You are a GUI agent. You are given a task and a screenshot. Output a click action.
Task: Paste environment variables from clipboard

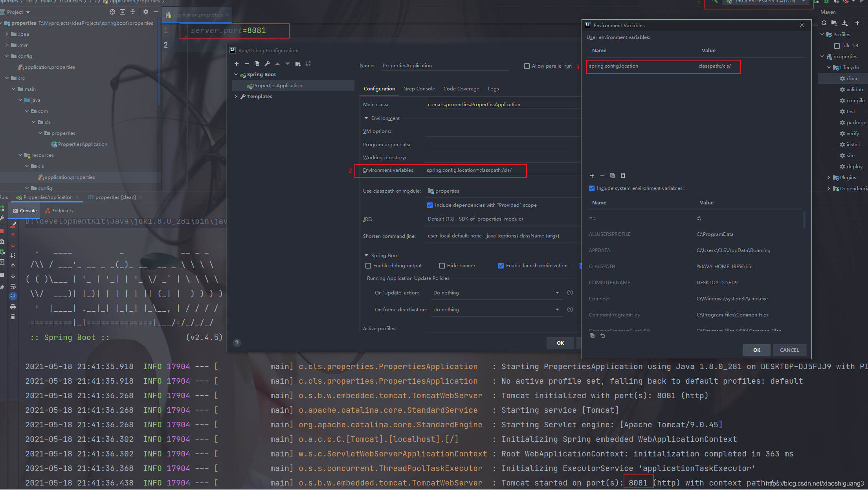click(x=623, y=176)
